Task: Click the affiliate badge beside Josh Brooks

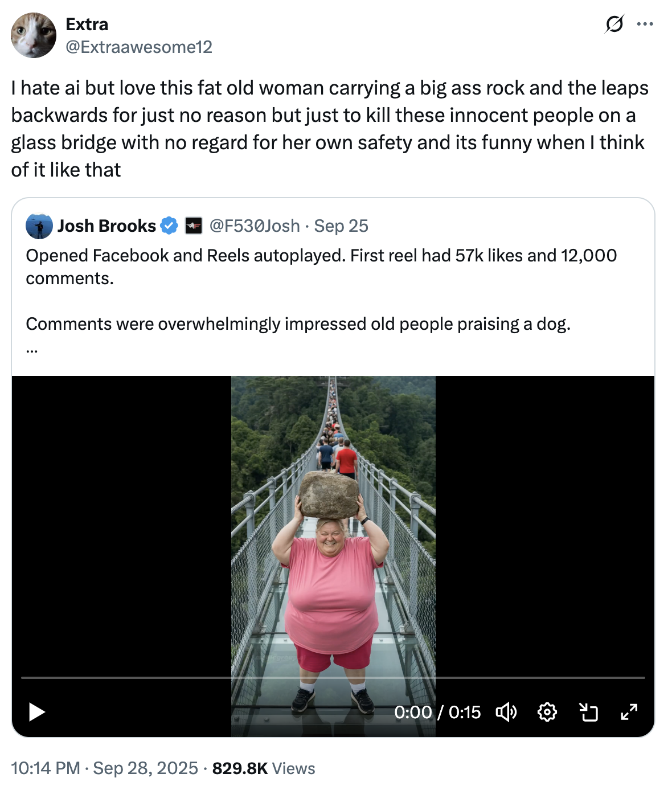Action: pyautogui.click(x=194, y=226)
